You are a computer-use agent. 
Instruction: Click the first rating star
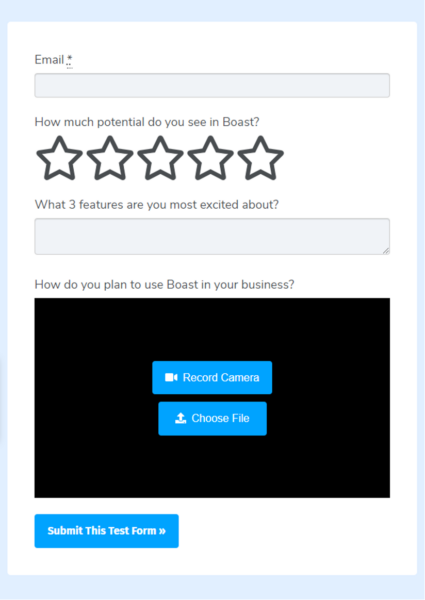(59, 158)
